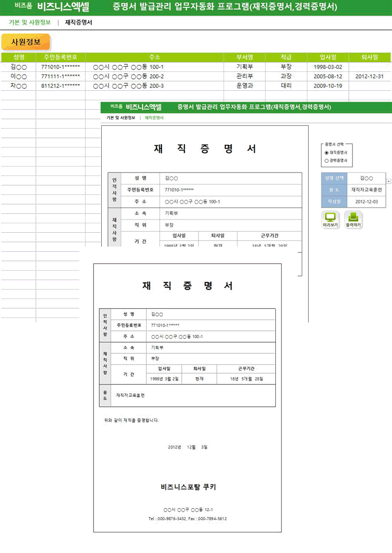
Task: Click the 주소 column header
Action: 155,57
